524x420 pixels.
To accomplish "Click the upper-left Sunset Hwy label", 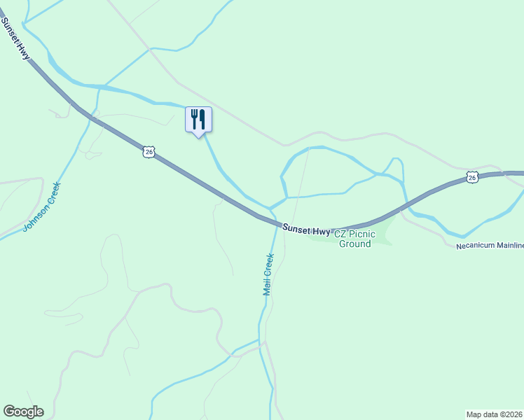I will (x=15, y=38).
